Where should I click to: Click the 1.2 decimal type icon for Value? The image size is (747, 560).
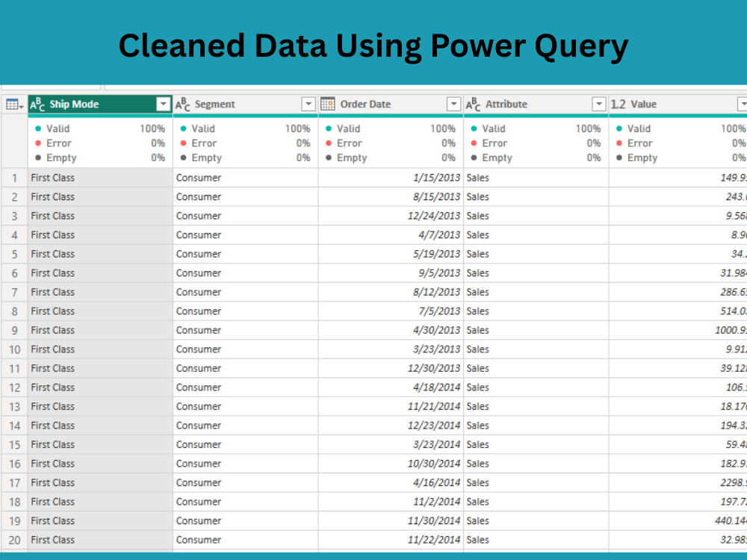pos(618,105)
